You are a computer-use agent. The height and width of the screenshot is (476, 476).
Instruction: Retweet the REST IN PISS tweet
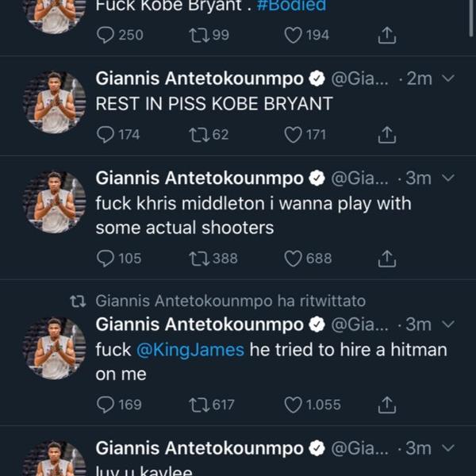(x=199, y=135)
